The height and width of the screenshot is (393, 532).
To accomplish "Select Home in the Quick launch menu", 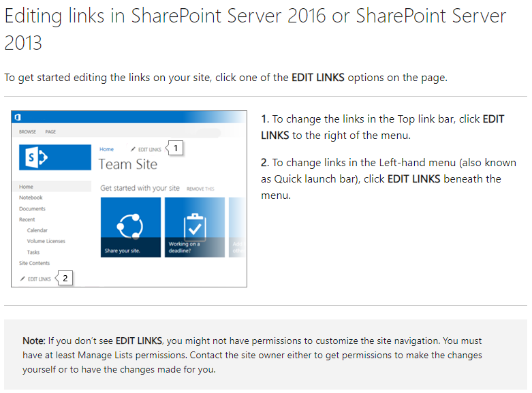I will click(x=52, y=187).
